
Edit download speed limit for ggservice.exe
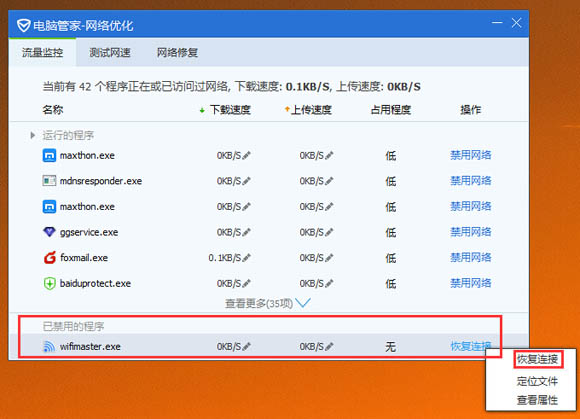(246, 232)
